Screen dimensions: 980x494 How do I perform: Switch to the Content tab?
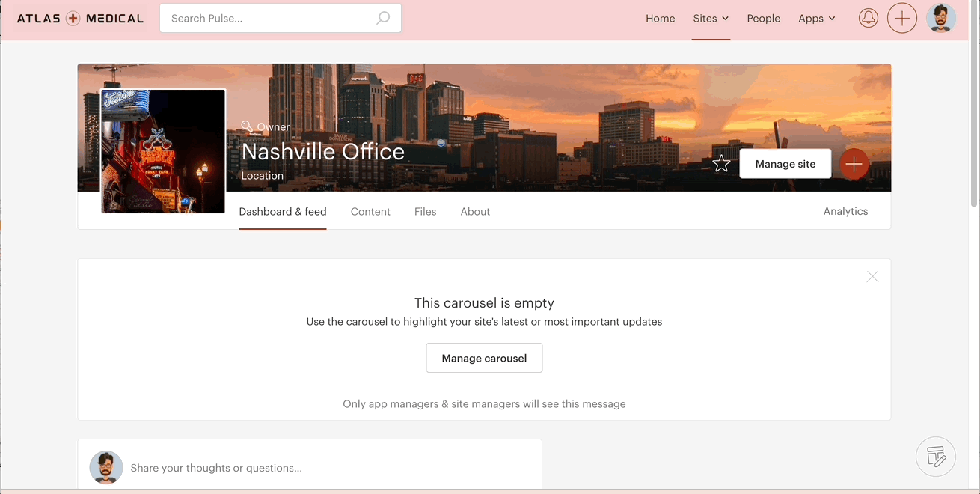[370, 212]
